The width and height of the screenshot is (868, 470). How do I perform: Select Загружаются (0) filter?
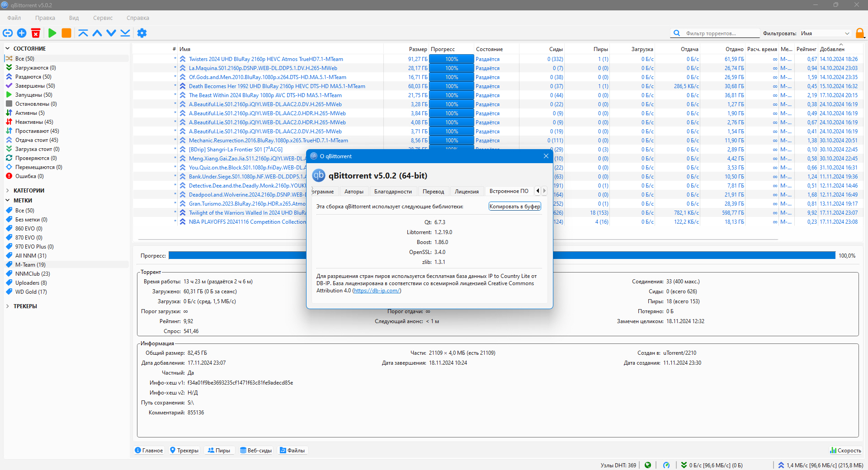point(66,68)
